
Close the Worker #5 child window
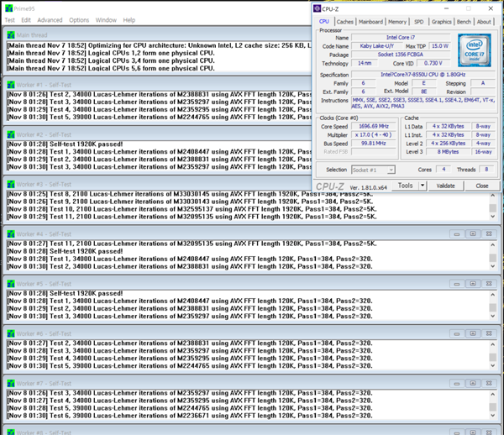point(489,284)
